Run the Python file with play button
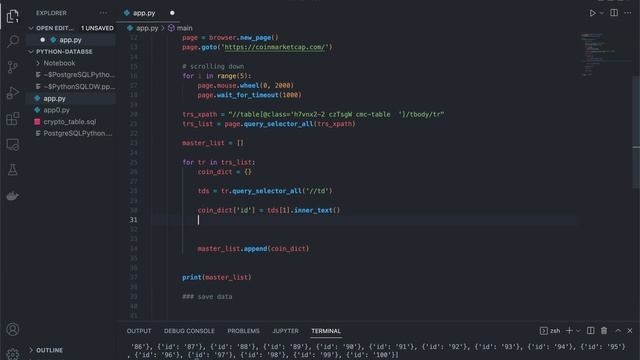 tap(592, 13)
